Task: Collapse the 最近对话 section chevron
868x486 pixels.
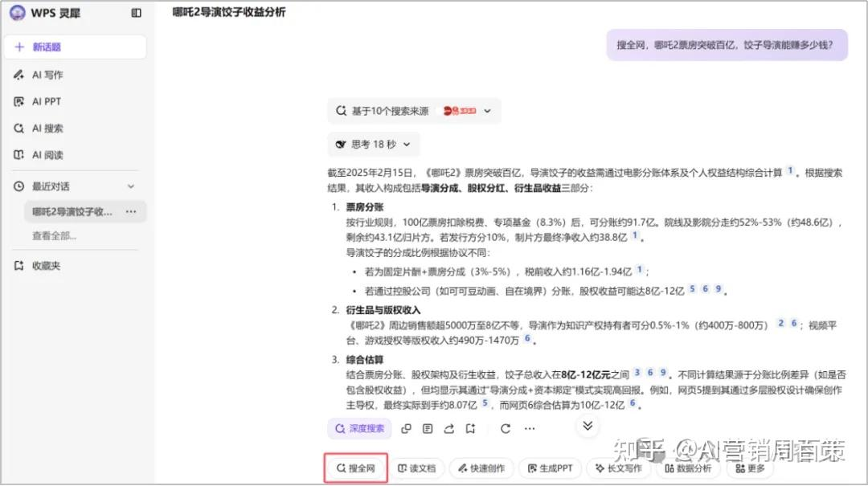Action: tap(131, 186)
